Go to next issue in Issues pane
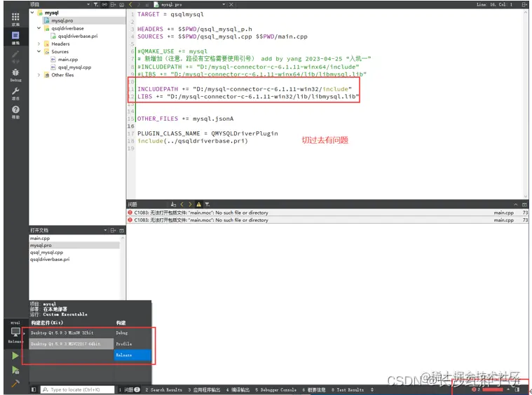Viewport: 532px width, 395px height. [190, 204]
